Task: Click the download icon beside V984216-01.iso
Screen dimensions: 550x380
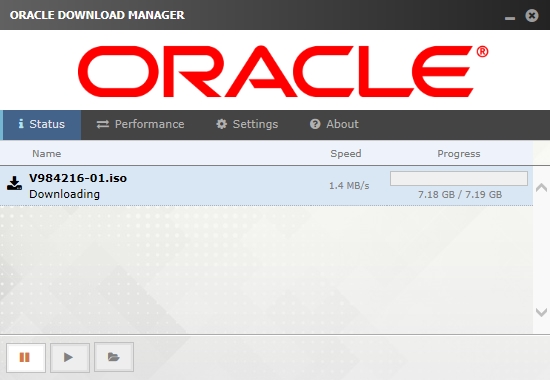Action: [x=14, y=184]
